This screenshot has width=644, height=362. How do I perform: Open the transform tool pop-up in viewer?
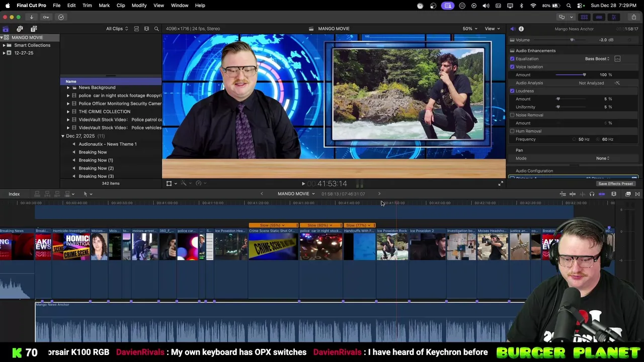[x=171, y=184]
